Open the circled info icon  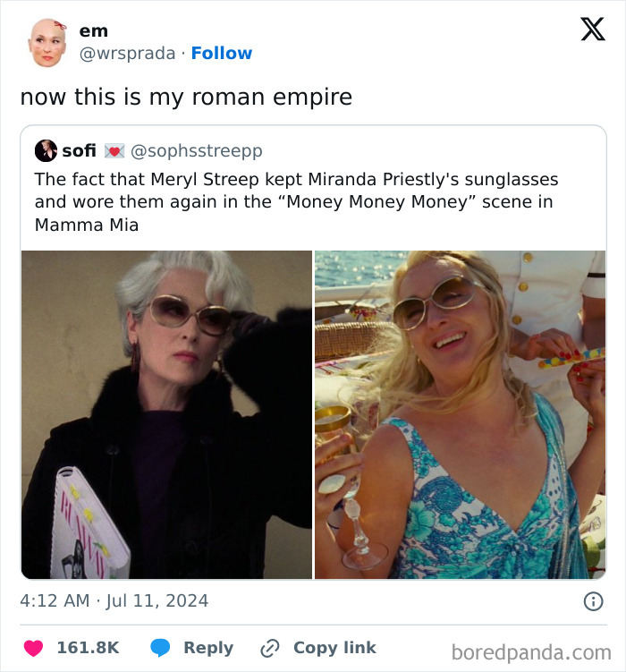click(593, 601)
